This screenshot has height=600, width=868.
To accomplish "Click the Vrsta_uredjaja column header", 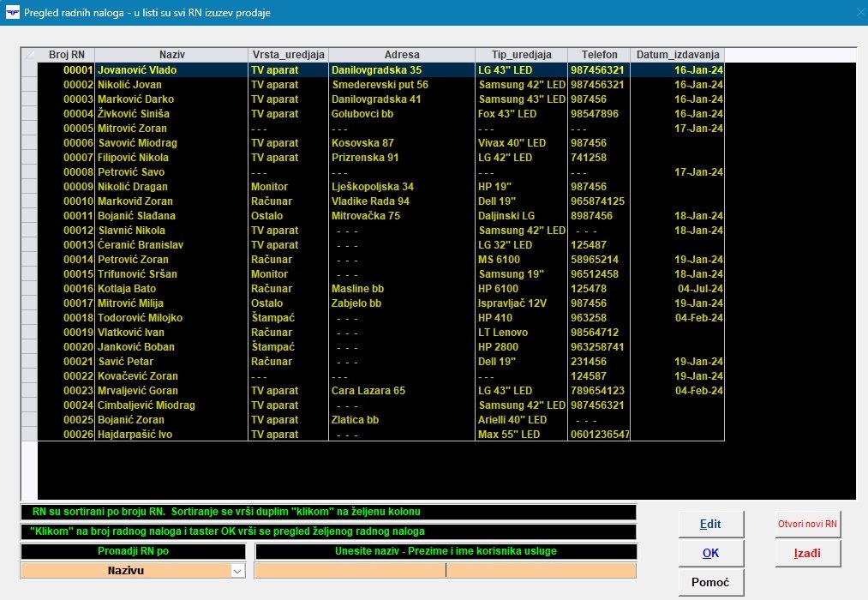I will pyautogui.click(x=288, y=55).
